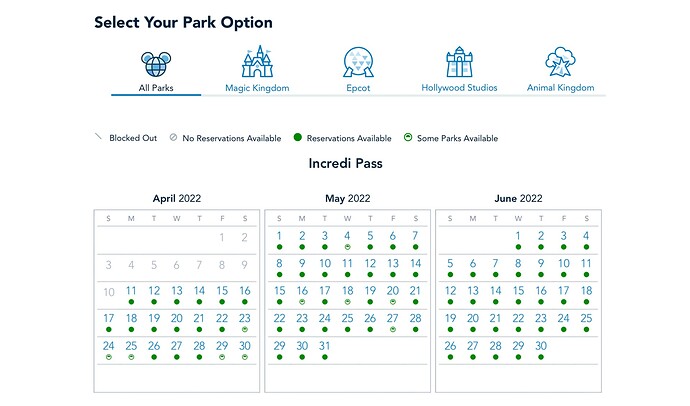Choose April 30 on the calendar

coord(244,346)
